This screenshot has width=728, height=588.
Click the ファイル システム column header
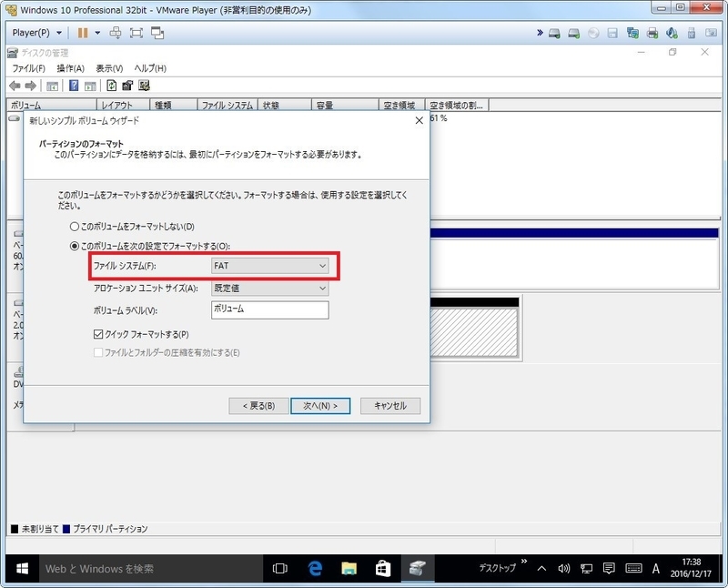click(x=227, y=106)
